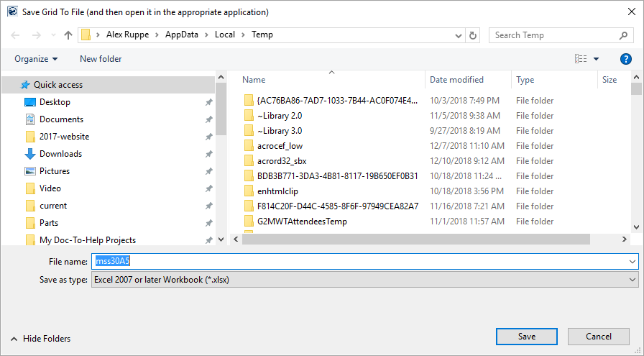Viewport: 644px width, 356px height.
Task: Click the Up one level arrow icon
Action: tap(68, 35)
